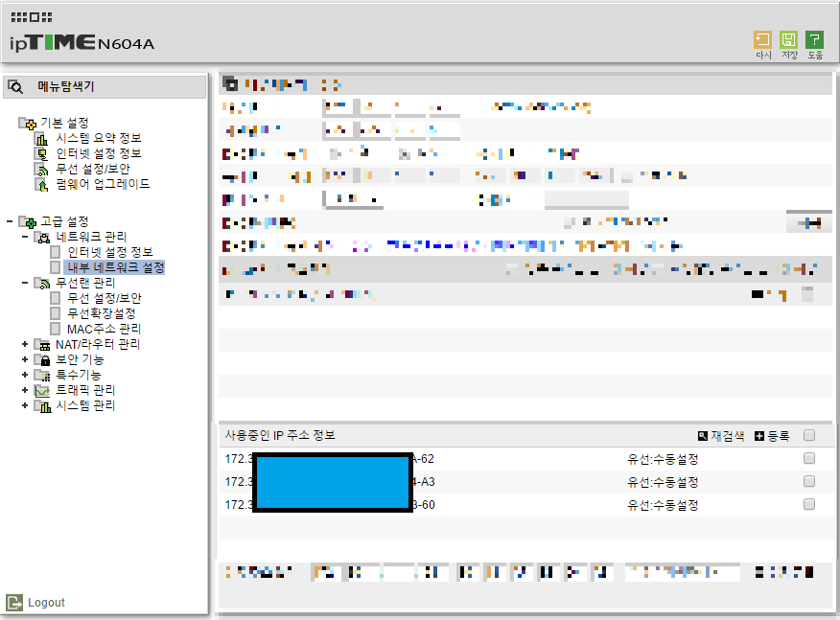Click 유선:수동설정 in the -A3 row
This screenshot has width=840, height=620.
click(x=663, y=482)
